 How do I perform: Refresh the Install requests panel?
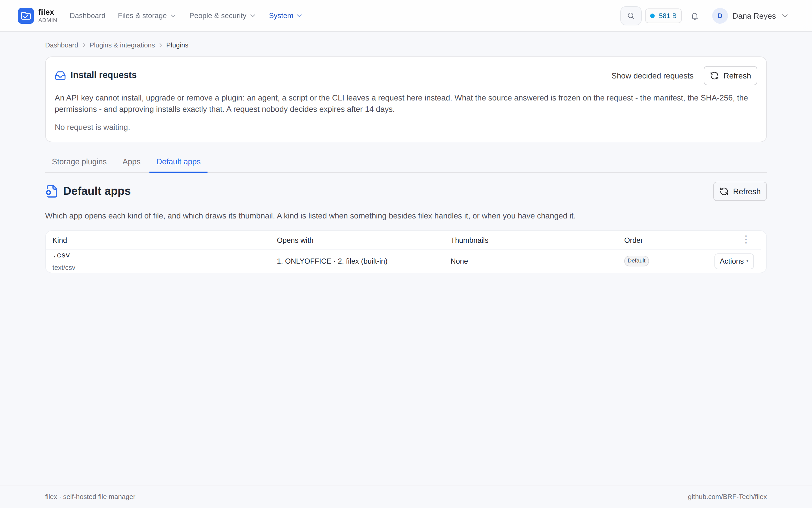(730, 76)
